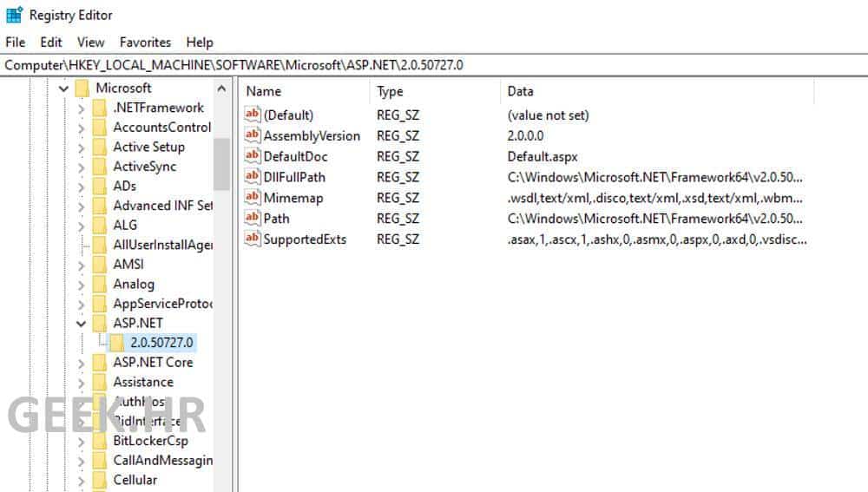Click the folder icon for 2.0.50727.0 key
This screenshot has width=868, height=492.
click(x=118, y=343)
